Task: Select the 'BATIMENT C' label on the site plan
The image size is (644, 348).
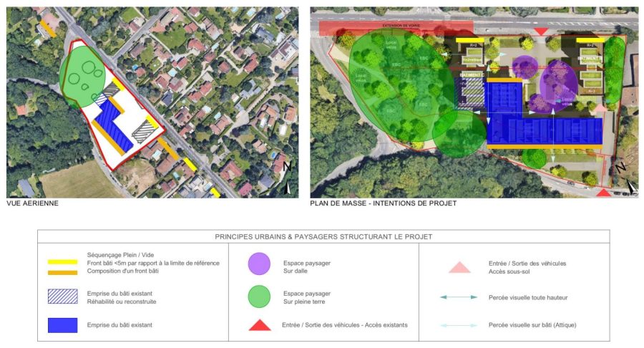Action: [x=472, y=74]
